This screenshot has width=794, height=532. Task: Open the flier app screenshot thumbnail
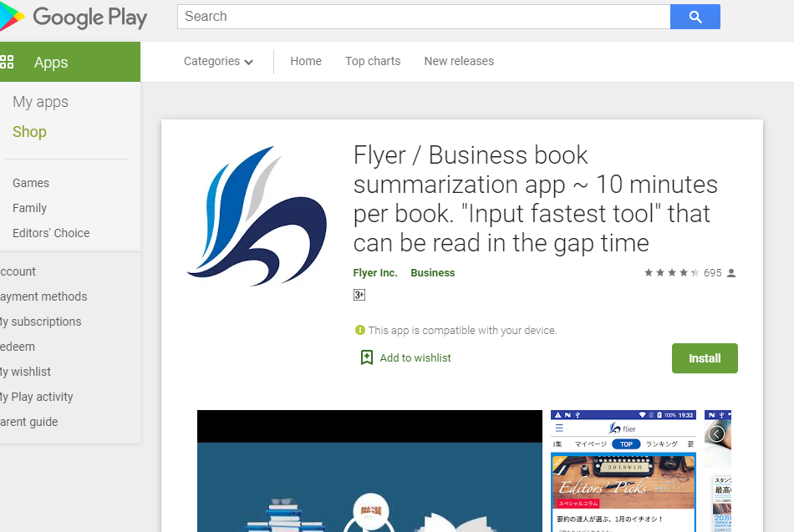click(623, 471)
